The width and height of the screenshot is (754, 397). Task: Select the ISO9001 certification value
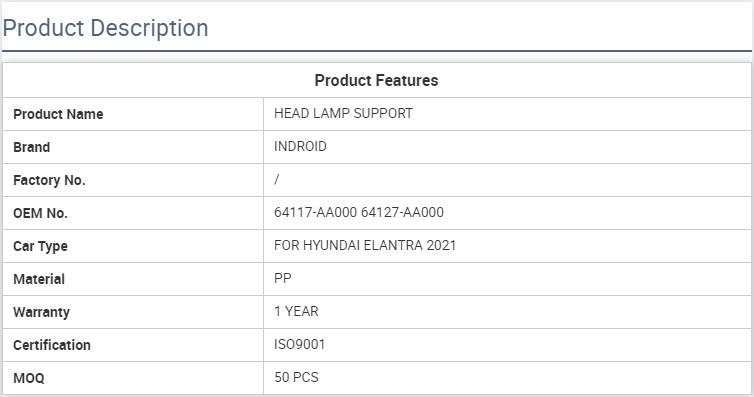point(300,345)
